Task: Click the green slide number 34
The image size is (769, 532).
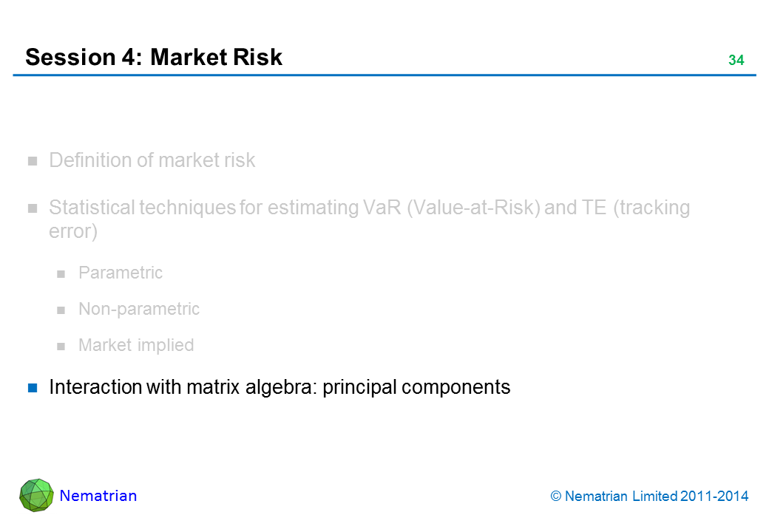Action: (x=736, y=61)
